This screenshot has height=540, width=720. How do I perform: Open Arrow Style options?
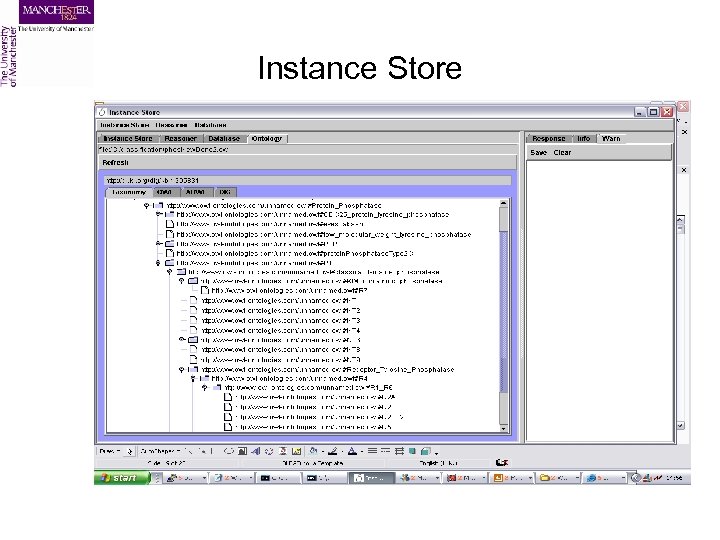pos(399,451)
